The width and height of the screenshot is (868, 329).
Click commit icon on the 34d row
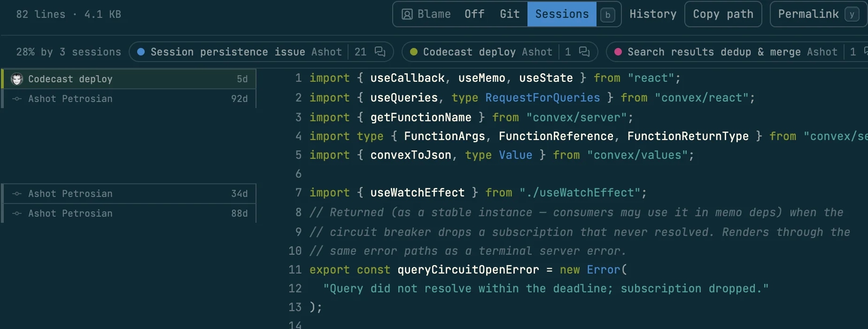click(x=17, y=194)
